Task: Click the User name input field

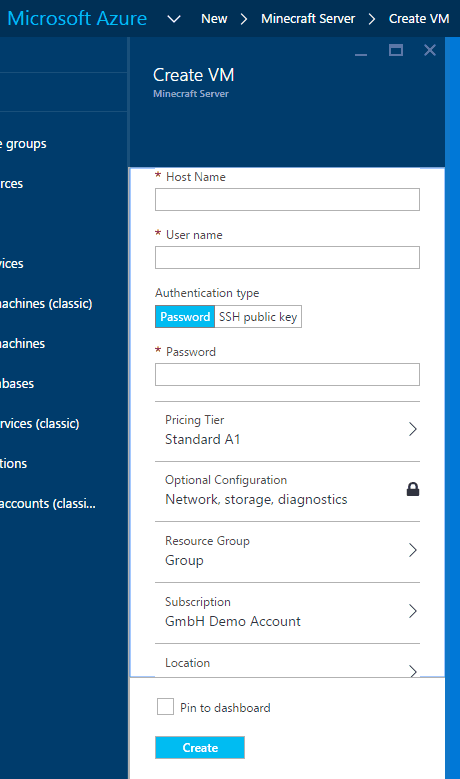Action: tap(287, 257)
